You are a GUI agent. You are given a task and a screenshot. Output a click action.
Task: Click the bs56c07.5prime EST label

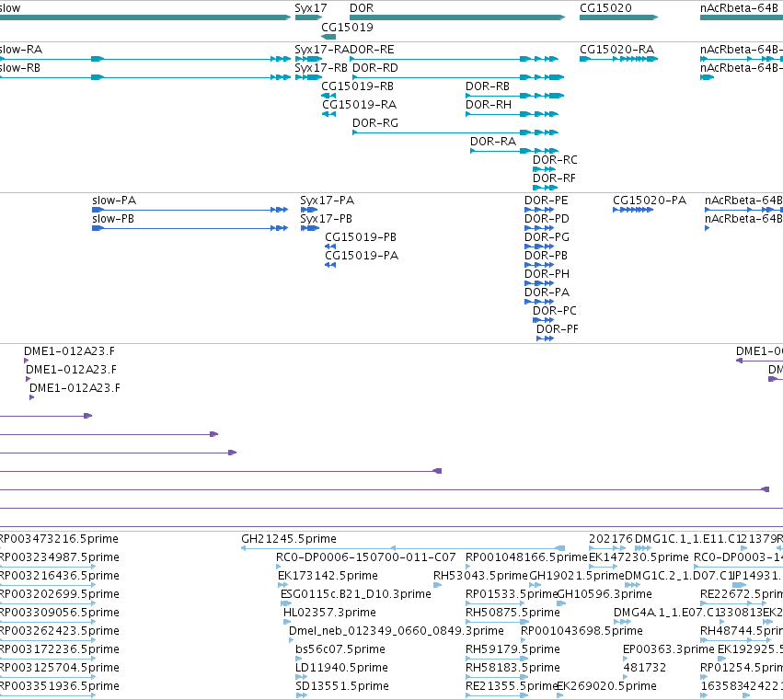(340, 649)
